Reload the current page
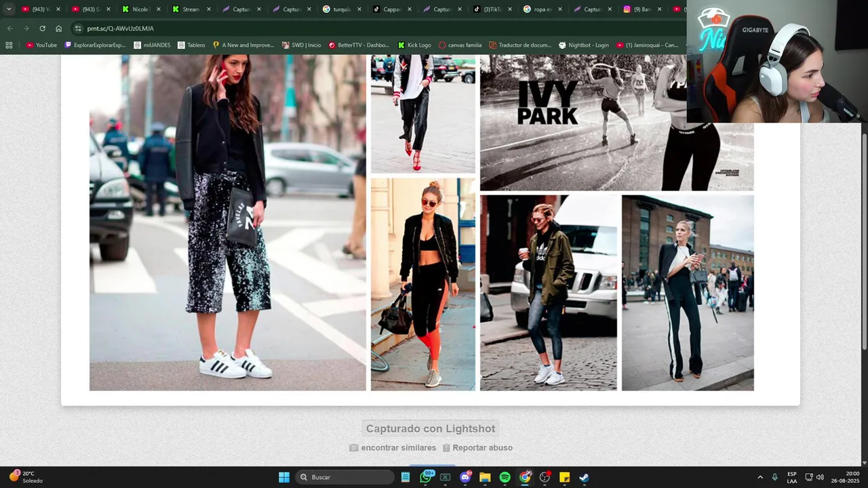 (x=42, y=28)
